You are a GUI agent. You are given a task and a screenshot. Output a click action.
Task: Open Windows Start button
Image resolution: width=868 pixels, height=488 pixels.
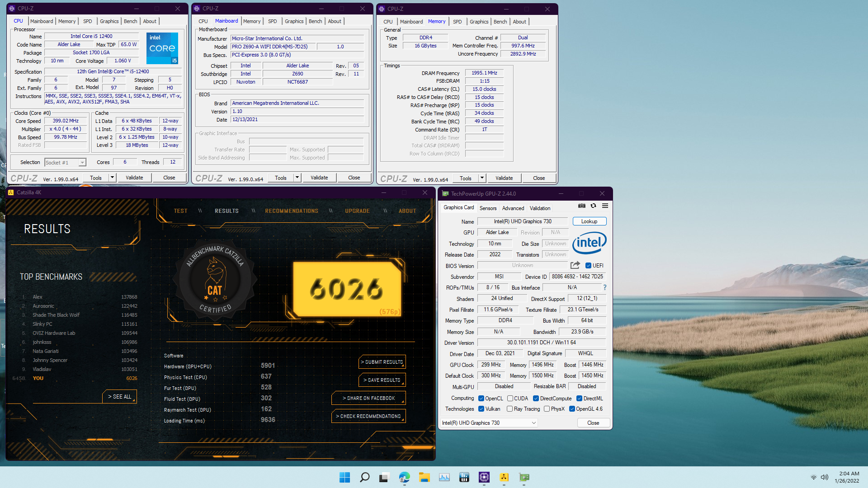pos(344,477)
